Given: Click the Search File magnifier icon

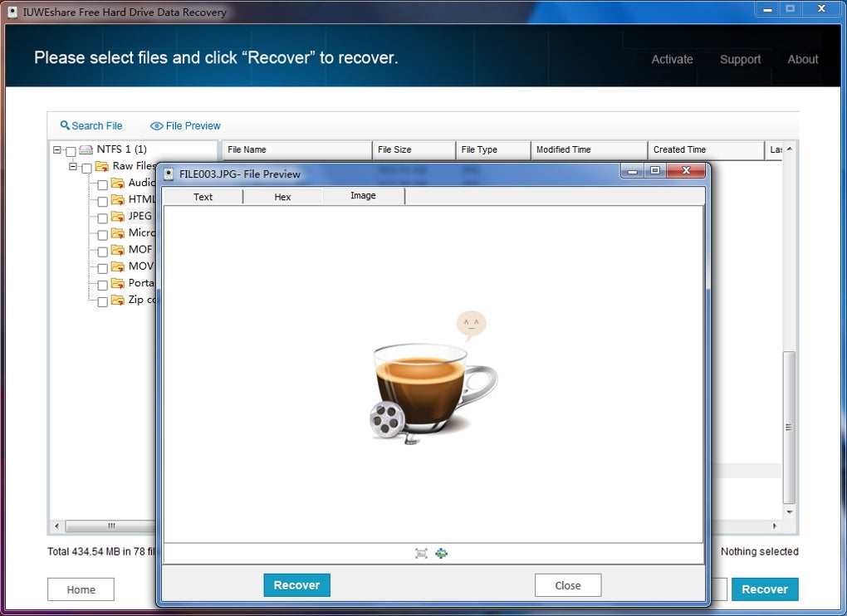Looking at the screenshot, I should click(65, 125).
